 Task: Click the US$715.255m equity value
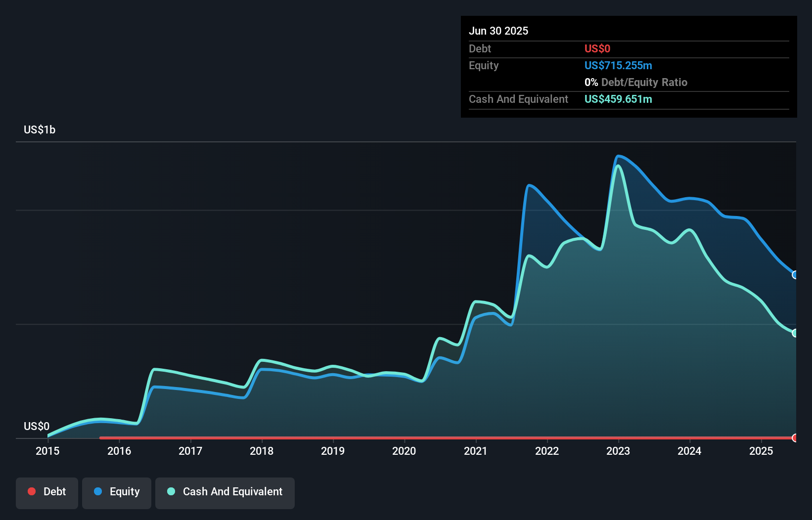(618, 66)
